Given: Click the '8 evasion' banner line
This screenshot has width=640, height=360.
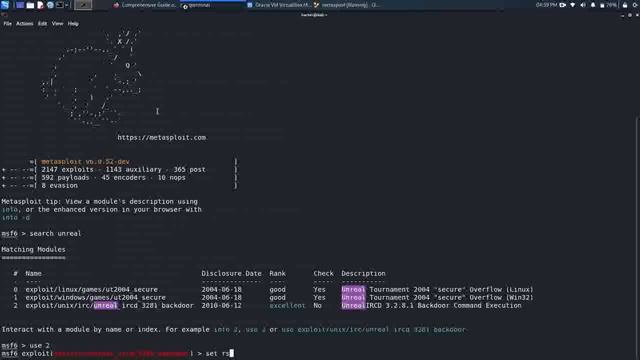Looking at the screenshot, I should pyautogui.click(x=59, y=185).
